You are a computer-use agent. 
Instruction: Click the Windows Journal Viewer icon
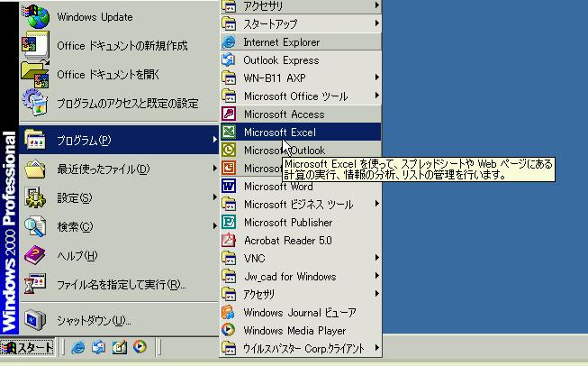click(229, 312)
